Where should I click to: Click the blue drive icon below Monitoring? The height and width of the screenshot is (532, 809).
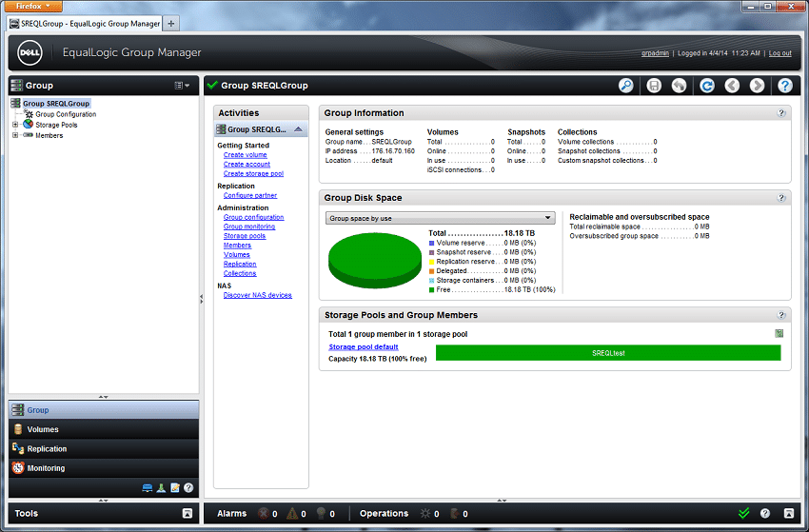[x=147, y=487]
